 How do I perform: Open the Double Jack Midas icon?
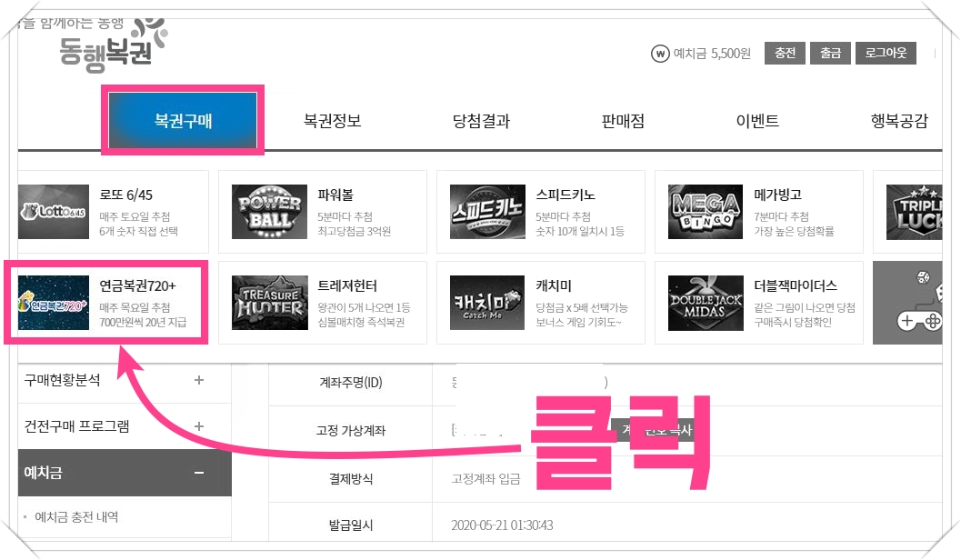705,302
